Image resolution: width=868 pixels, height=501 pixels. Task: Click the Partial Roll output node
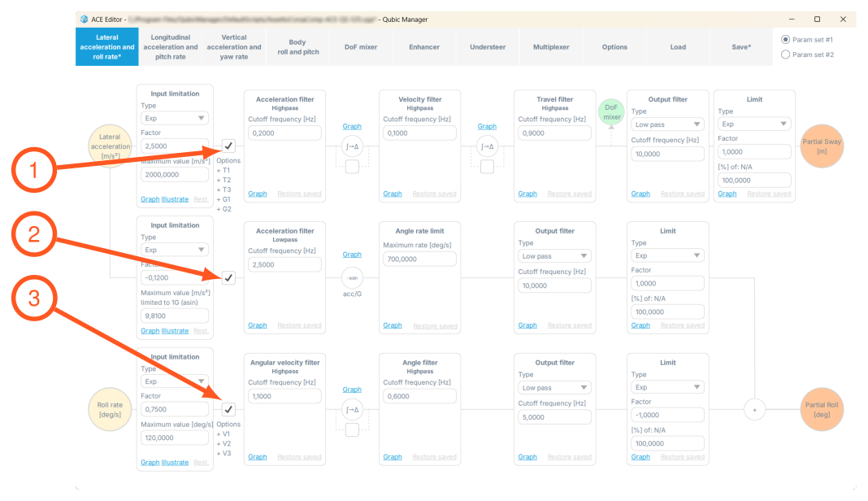pos(822,410)
